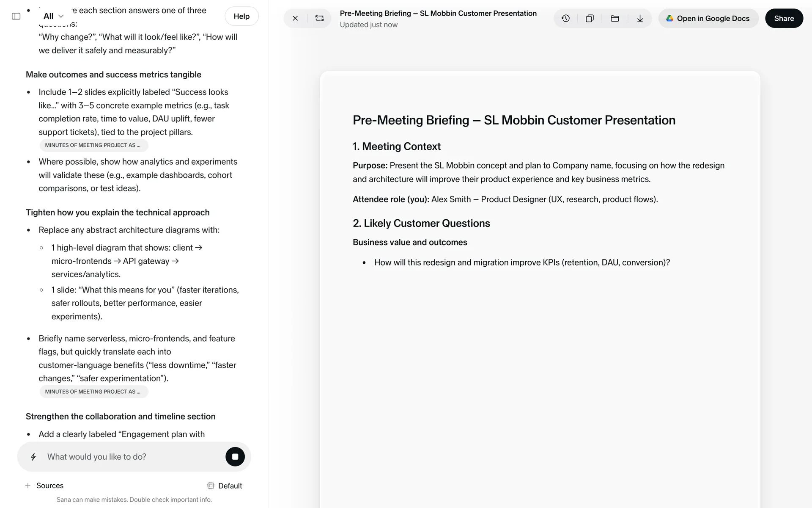Click the Help button
Screen dimensions: 812x508
tap(241, 16)
